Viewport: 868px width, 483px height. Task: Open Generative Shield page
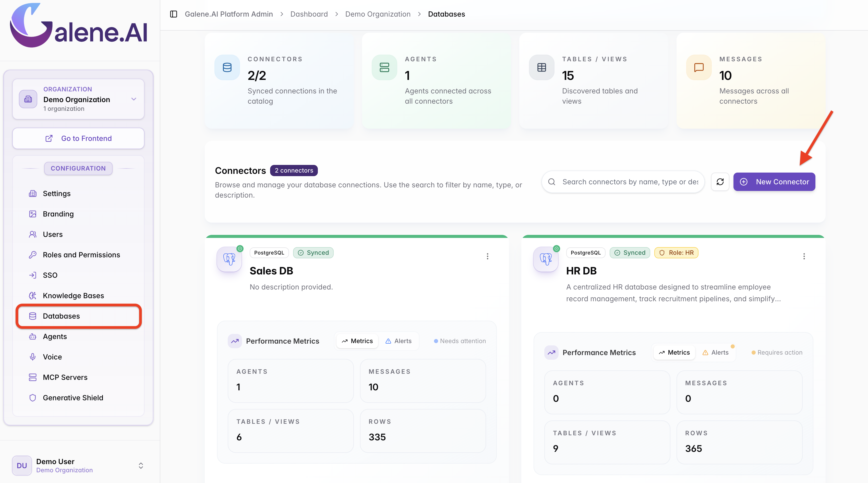point(79,398)
